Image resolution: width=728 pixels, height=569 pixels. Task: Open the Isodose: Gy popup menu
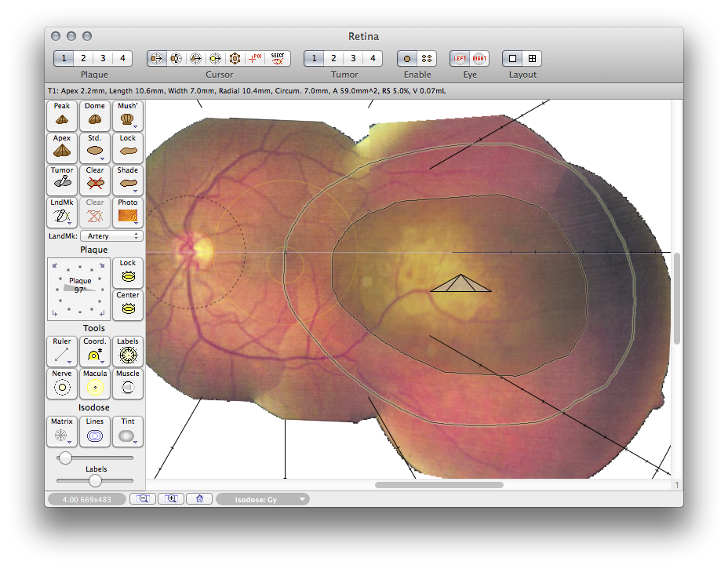263,499
